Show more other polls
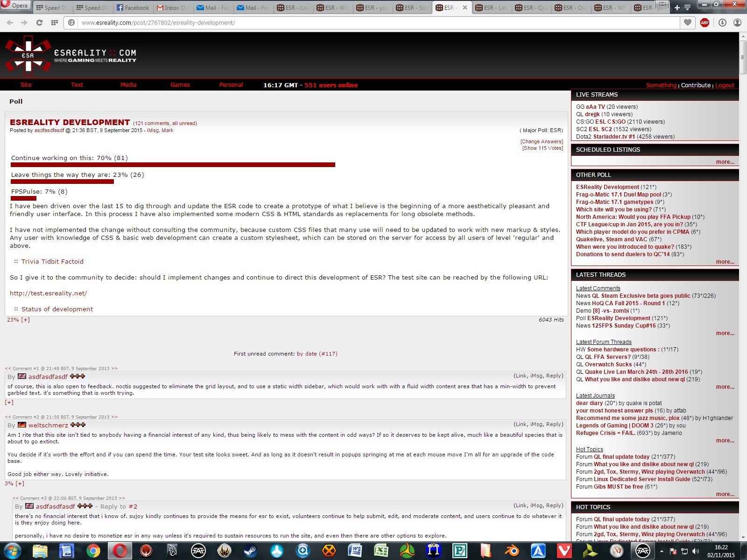 pos(725,262)
